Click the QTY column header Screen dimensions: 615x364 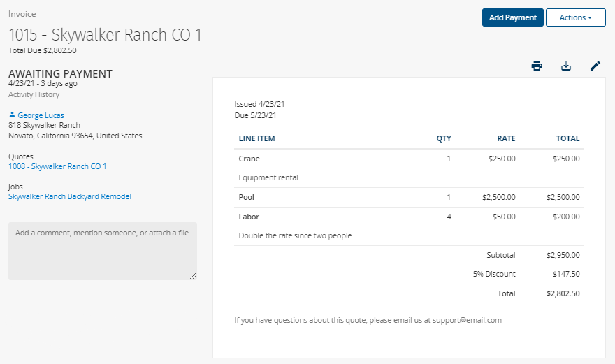(x=444, y=138)
